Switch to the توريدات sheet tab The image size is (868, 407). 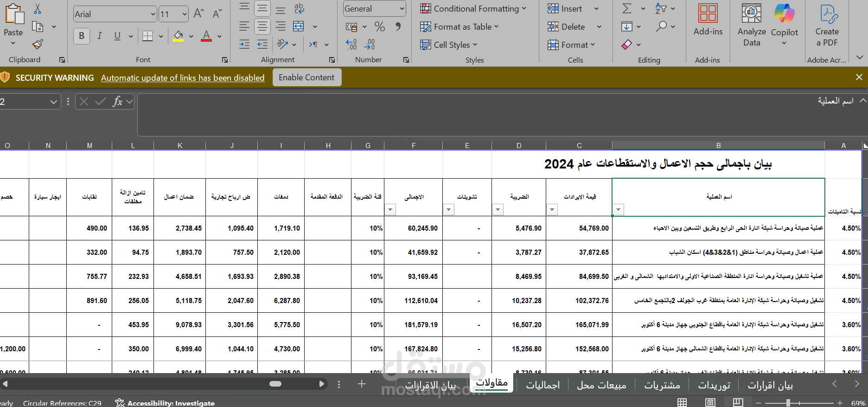point(714,385)
